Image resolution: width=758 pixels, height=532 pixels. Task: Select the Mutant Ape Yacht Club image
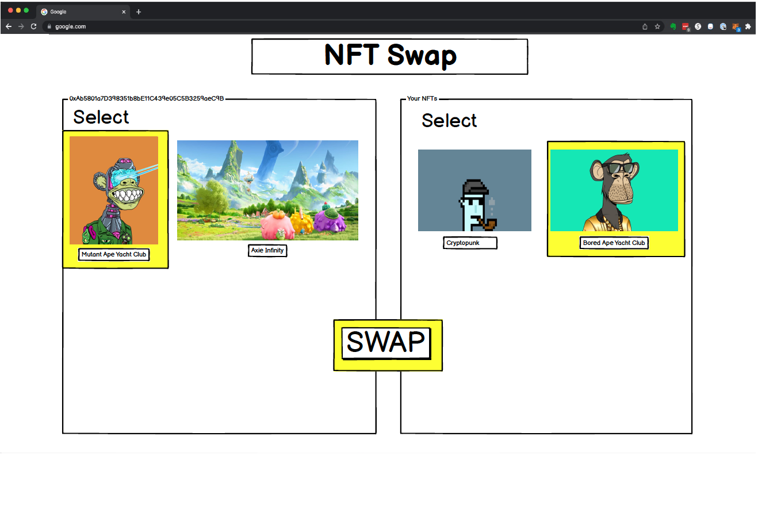[114, 190]
